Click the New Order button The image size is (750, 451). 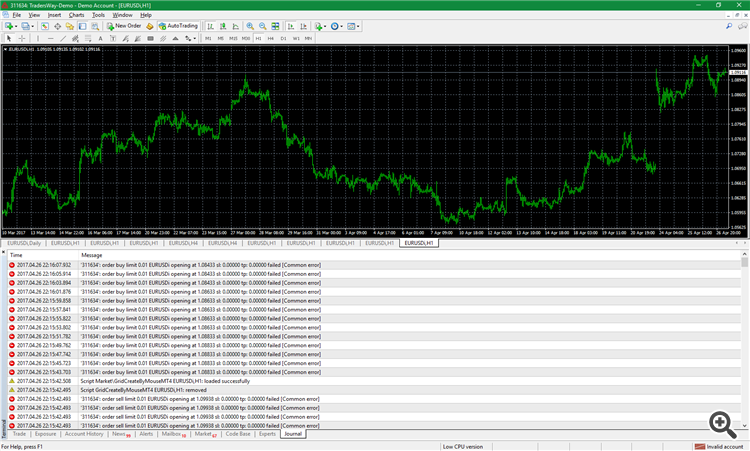[x=124, y=26]
